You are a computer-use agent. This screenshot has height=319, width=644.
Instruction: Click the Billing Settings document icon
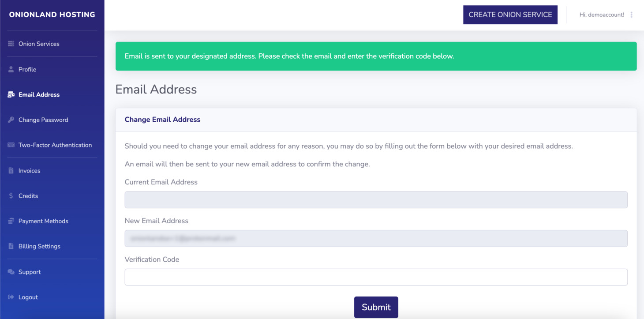(10, 246)
